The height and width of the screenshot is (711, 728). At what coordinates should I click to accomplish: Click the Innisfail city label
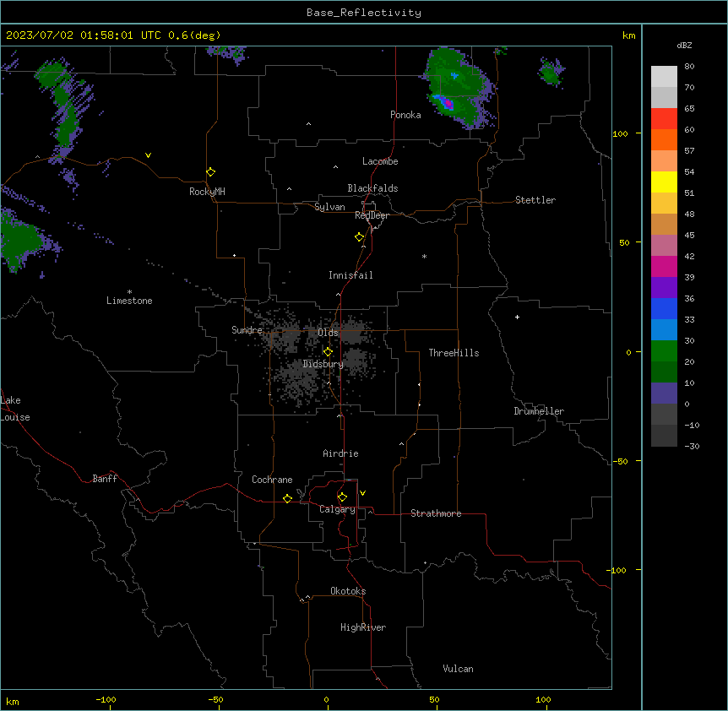(350, 275)
